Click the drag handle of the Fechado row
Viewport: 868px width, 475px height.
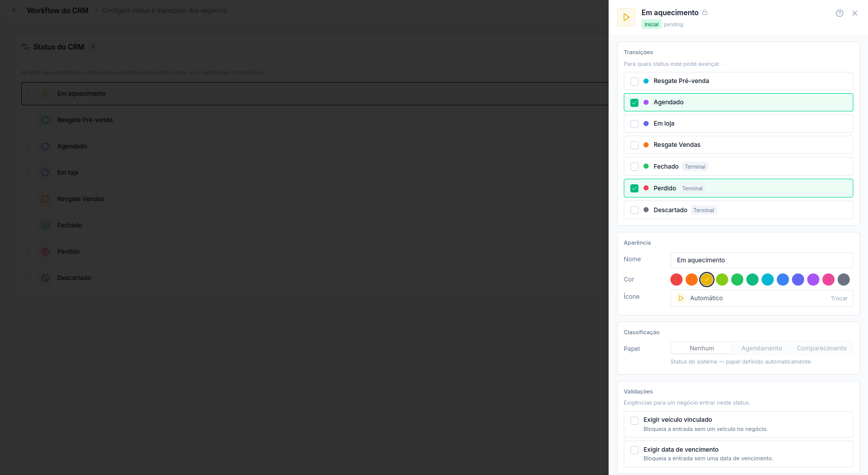29,225
